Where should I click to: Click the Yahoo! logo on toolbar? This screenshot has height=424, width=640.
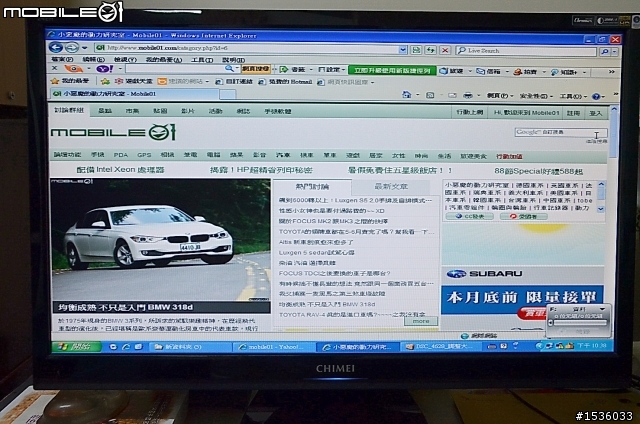point(104,69)
